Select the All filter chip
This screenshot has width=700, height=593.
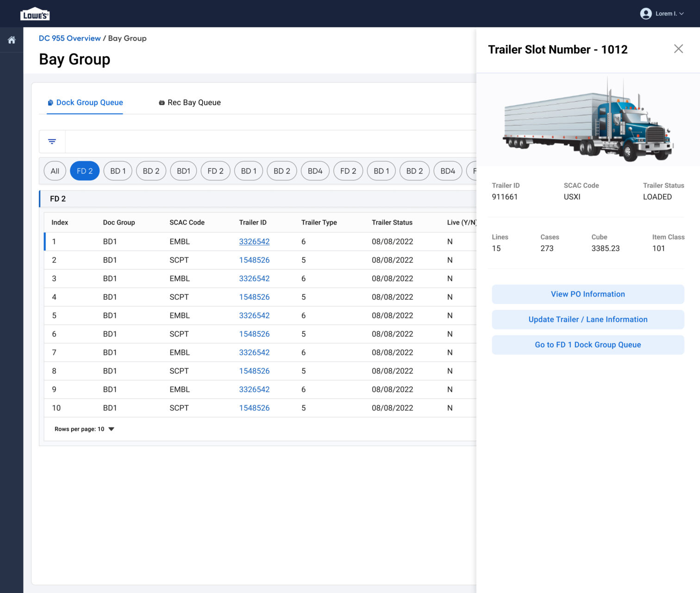tap(55, 171)
